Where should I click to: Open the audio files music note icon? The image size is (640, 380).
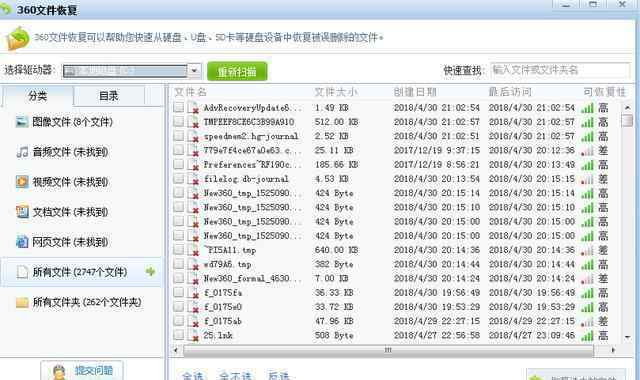pyautogui.click(x=22, y=152)
